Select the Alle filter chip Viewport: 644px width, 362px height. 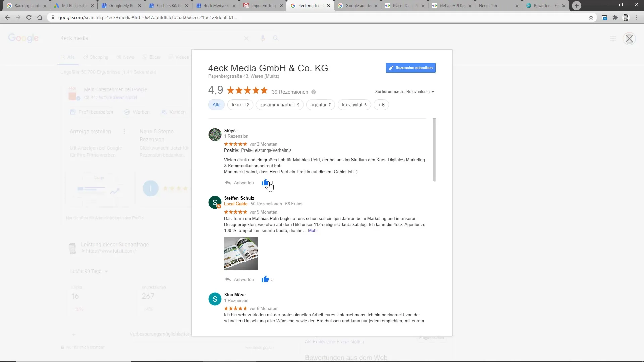click(x=216, y=105)
